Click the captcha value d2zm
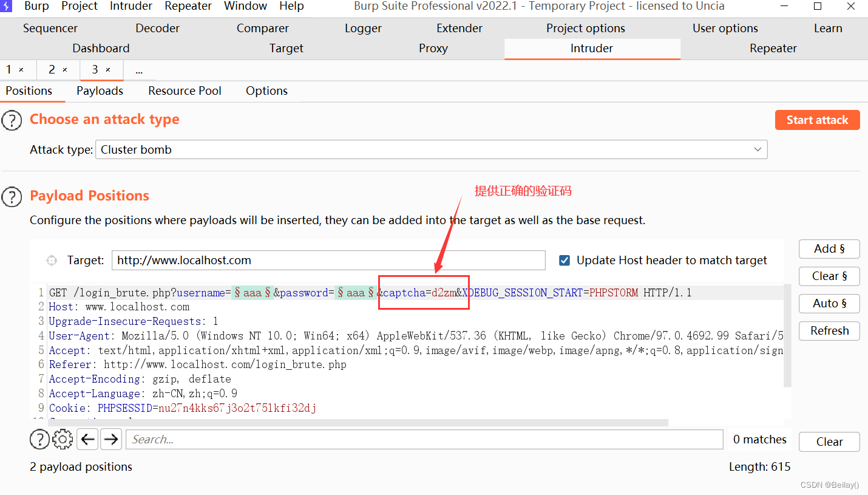 (444, 293)
